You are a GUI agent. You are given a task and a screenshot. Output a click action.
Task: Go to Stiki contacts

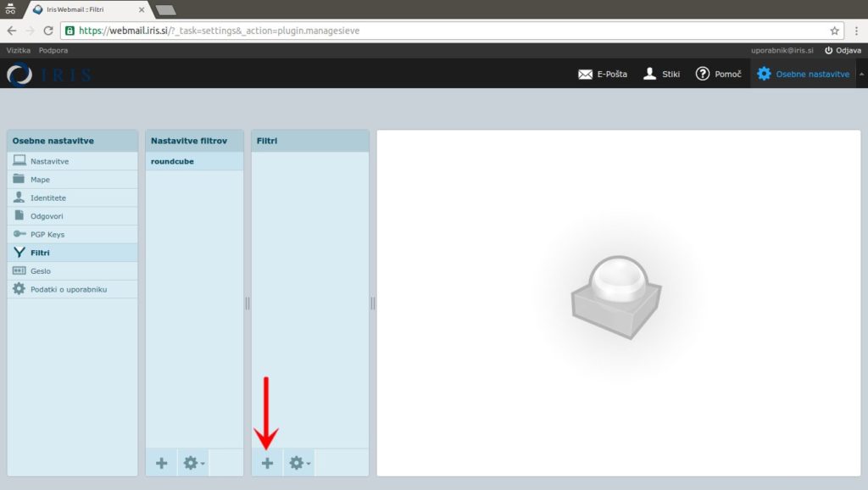(661, 74)
